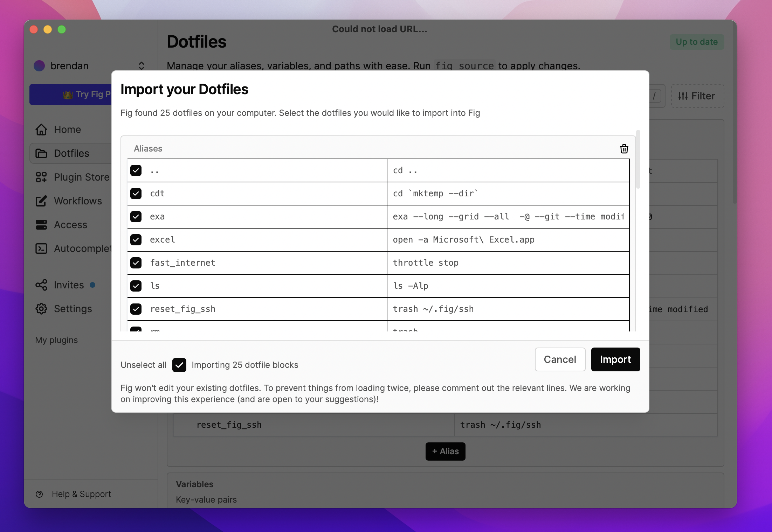Uncheck the '..' alias checkbox
Image resolution: width=772 pixels, height=532 pixels.
(136, 170)
